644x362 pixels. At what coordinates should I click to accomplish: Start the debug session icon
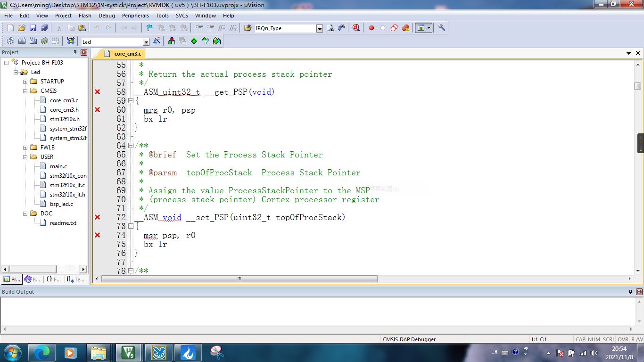pos(356,28)
